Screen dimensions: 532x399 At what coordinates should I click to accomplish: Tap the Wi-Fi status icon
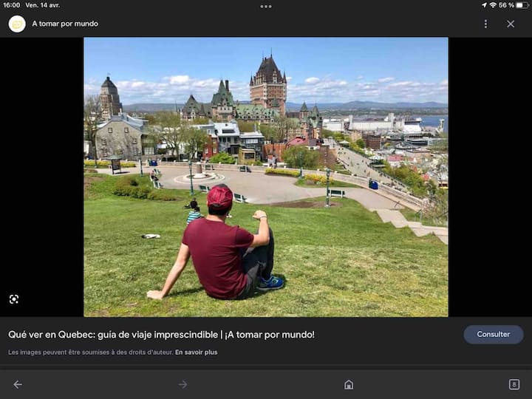(493, 5)
